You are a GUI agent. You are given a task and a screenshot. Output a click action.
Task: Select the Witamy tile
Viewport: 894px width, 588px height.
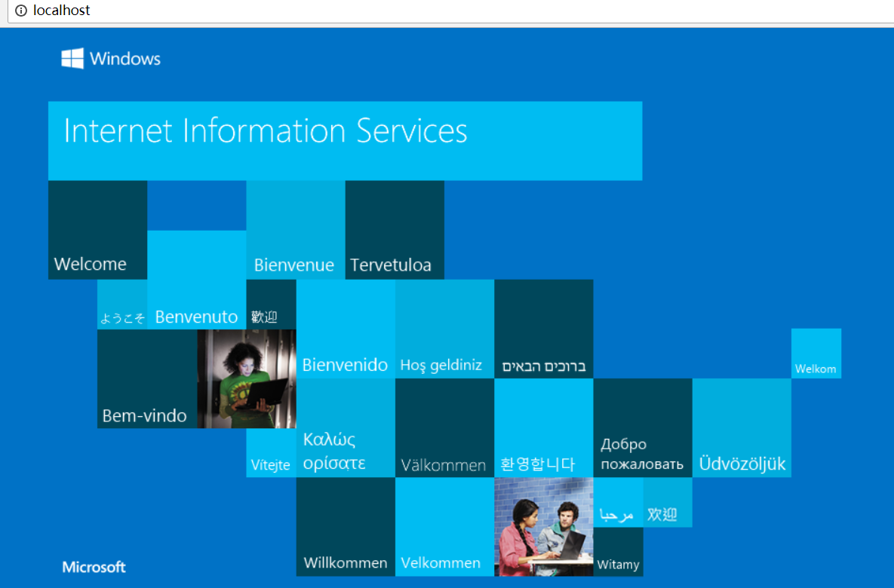[x=618, y=552]
